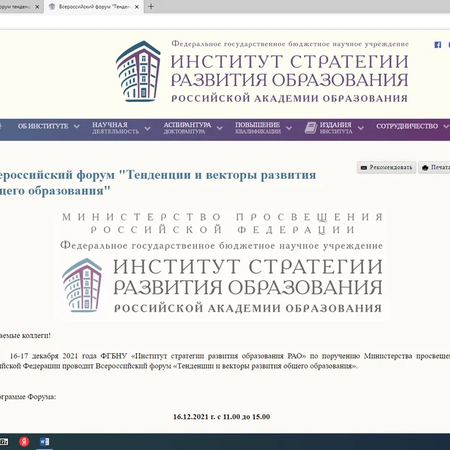
Task: Expand chevron next to ПОВЫШЕНИЕ КВАЛИФИКАЦИИ
Action: coord(289,128)
